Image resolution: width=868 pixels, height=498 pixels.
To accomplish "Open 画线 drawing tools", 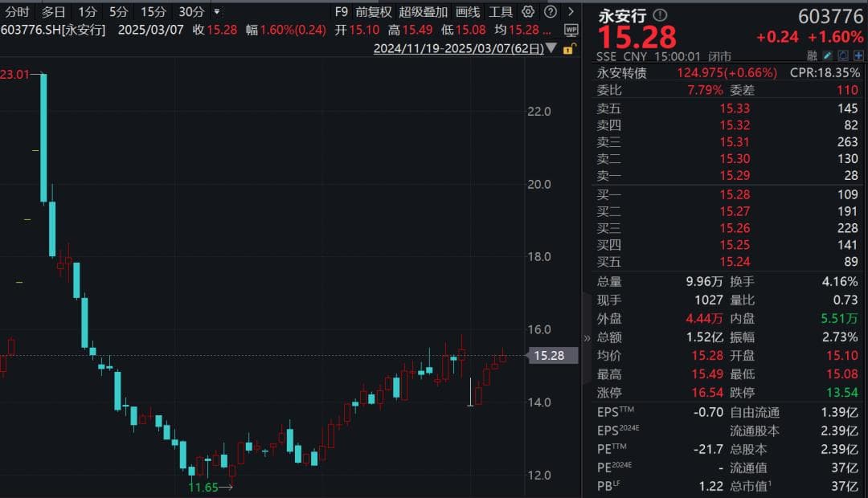I will point(468,11).
